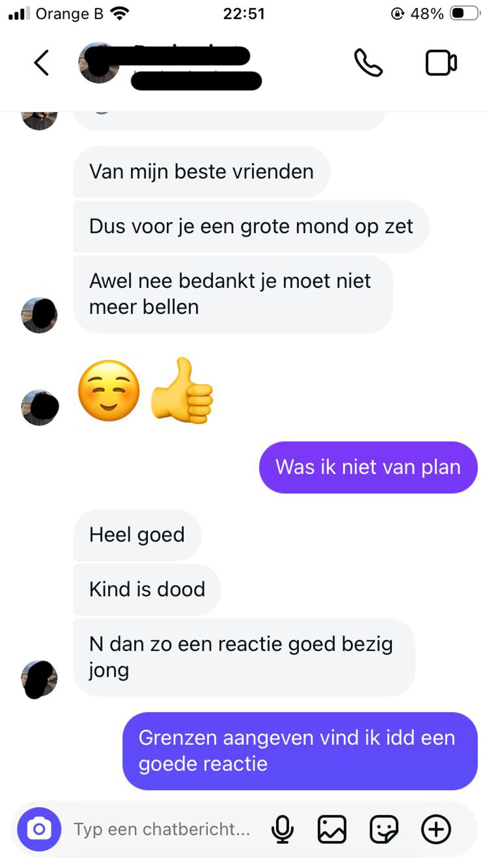
Task: Go back using the left chevron arrow
Action: point(41,63)
